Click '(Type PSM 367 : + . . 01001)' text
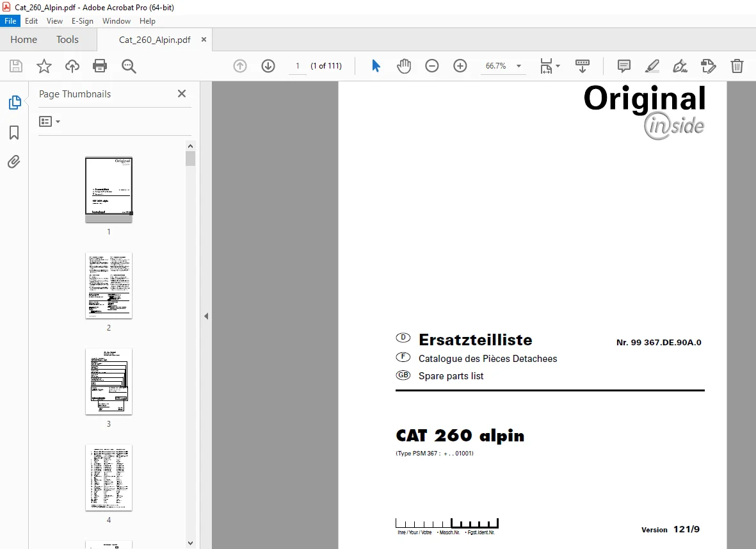The height and width of the screenshot is (549, 756). click(435, 454)
